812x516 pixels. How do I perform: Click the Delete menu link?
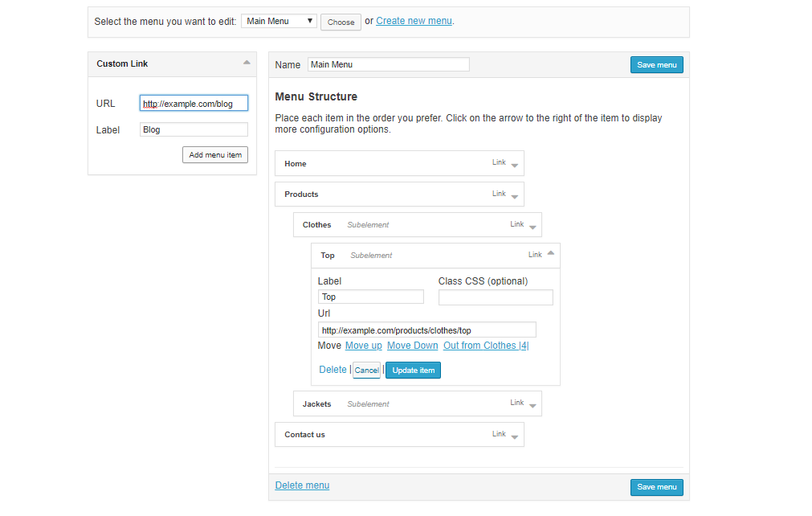pos(302,485)
